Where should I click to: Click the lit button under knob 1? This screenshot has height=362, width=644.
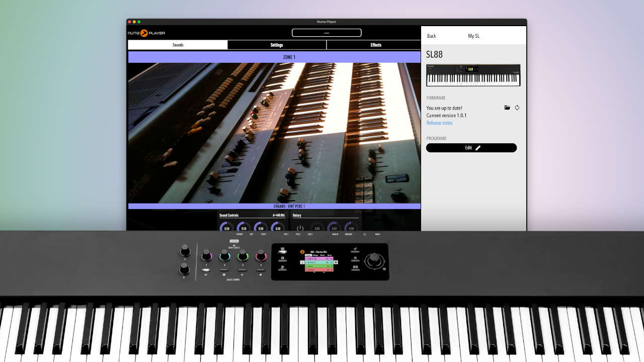[x=206, y=270]
